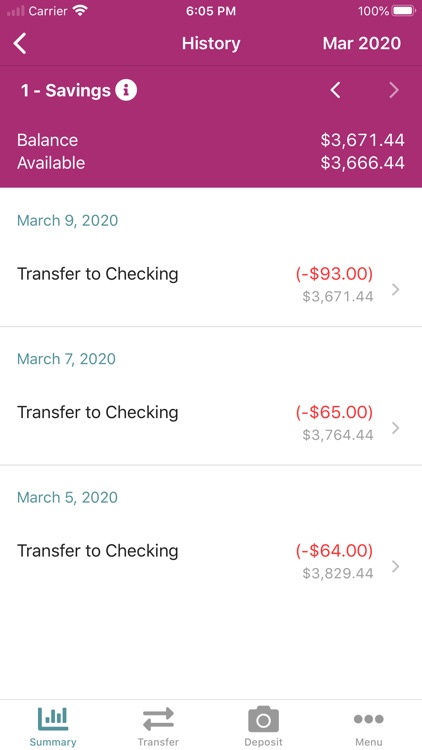
Task: Go to next account arrow
Action: pyautogui.click(x=394, y=90)
